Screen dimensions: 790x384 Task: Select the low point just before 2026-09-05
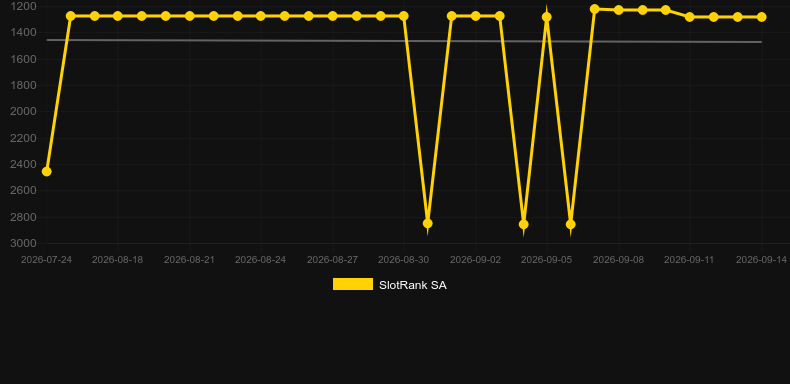(523, 224)
